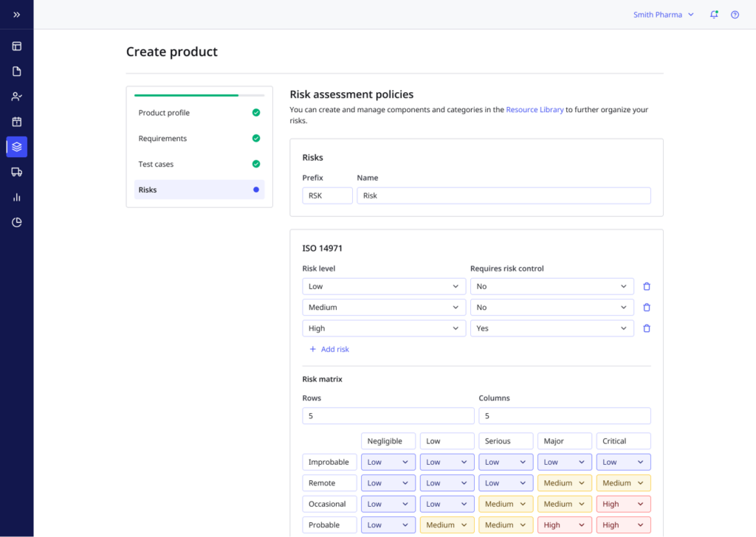Expand the Medium risk level dropdown
Viewport: 756px width, 537px height.
point(382,308)
